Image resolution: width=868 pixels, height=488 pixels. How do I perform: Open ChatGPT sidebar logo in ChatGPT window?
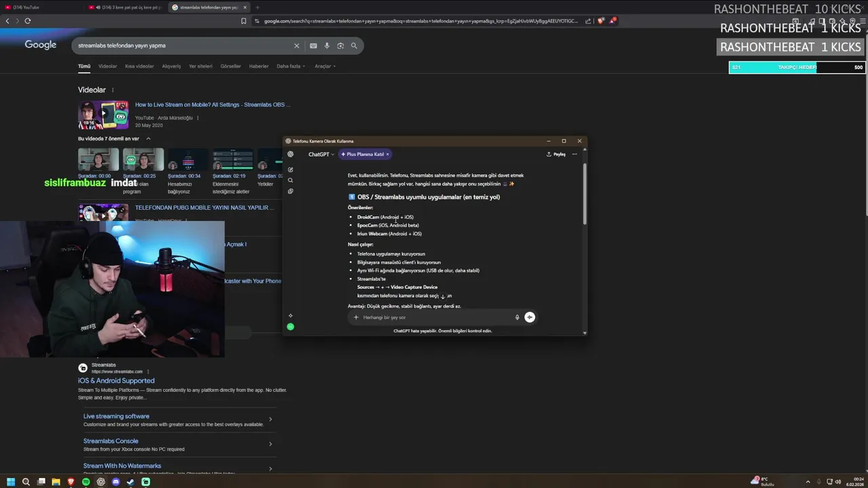click(290, 155)
